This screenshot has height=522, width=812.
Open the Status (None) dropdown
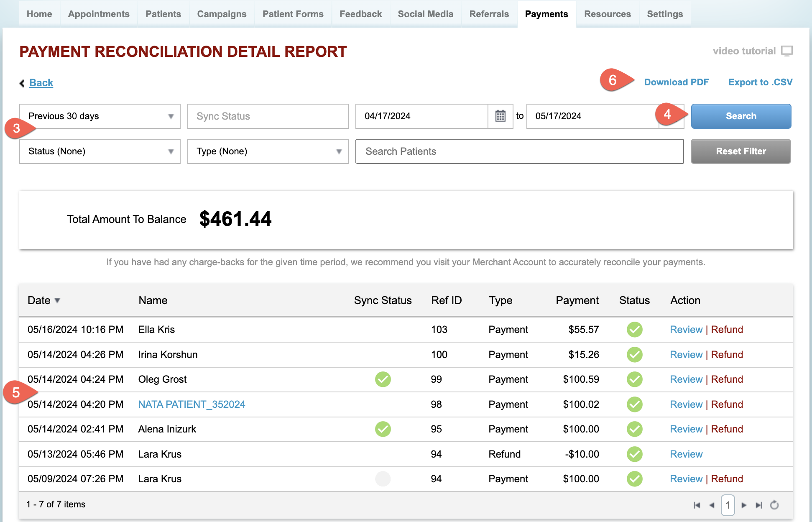[x=100, y=151]
